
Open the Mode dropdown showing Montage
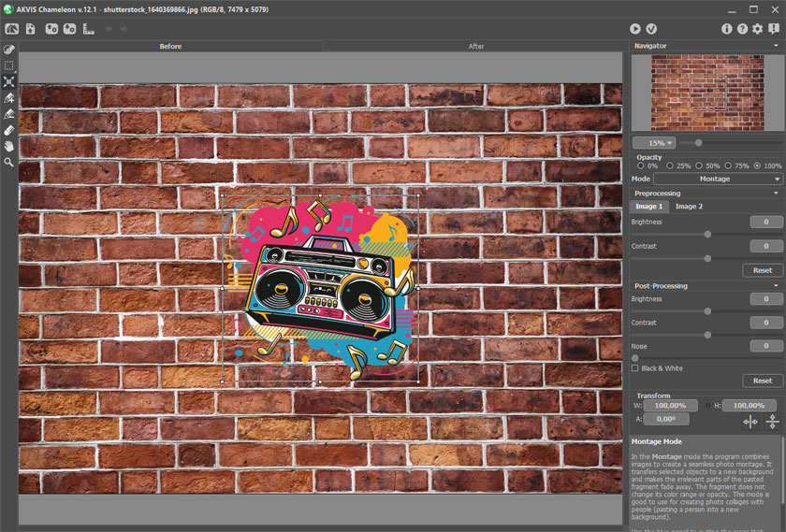tap(718, 179)
